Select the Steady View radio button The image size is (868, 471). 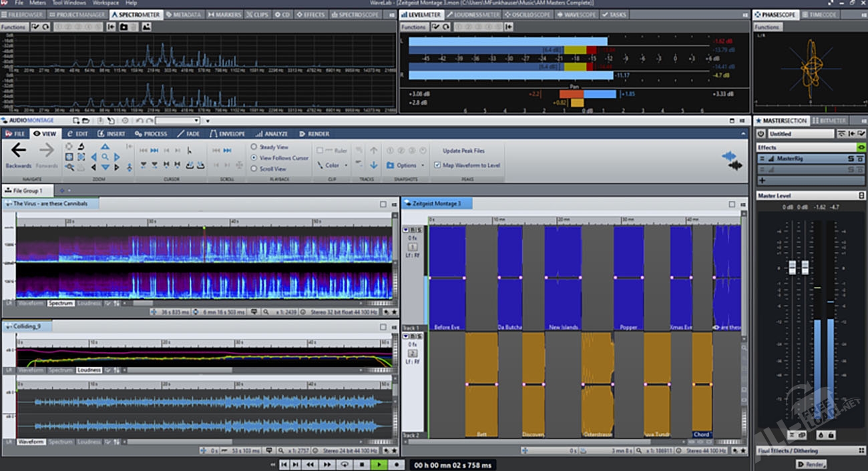tap(254, 147)
